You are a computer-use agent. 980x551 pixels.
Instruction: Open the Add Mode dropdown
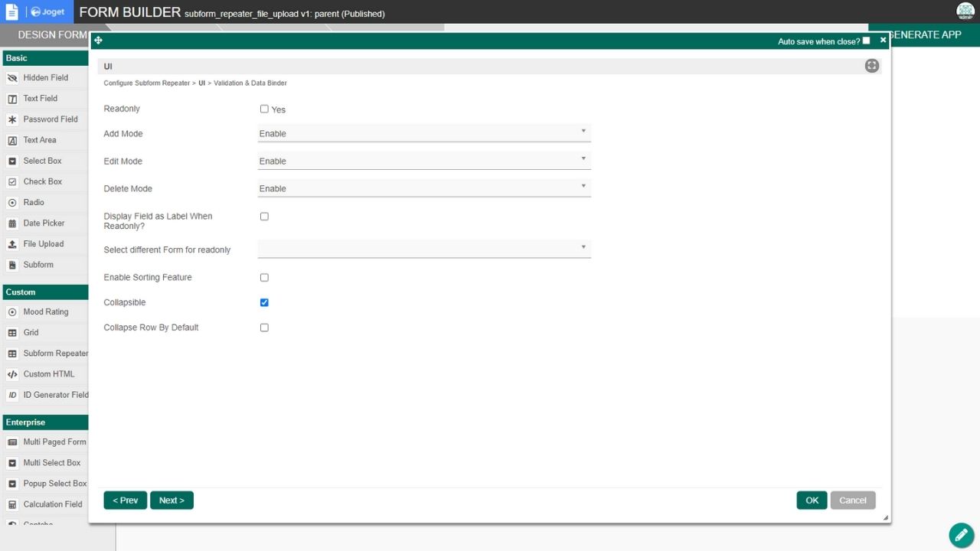click(x=424, y=133)
